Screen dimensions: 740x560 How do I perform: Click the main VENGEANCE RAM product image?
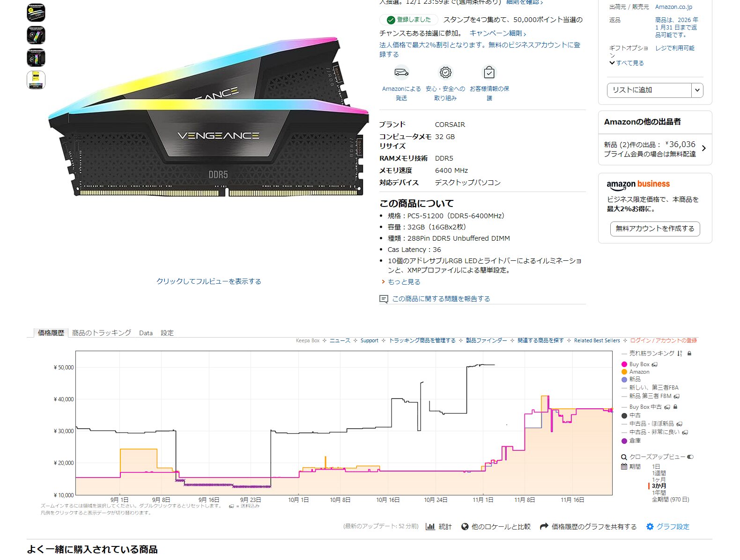209,117
